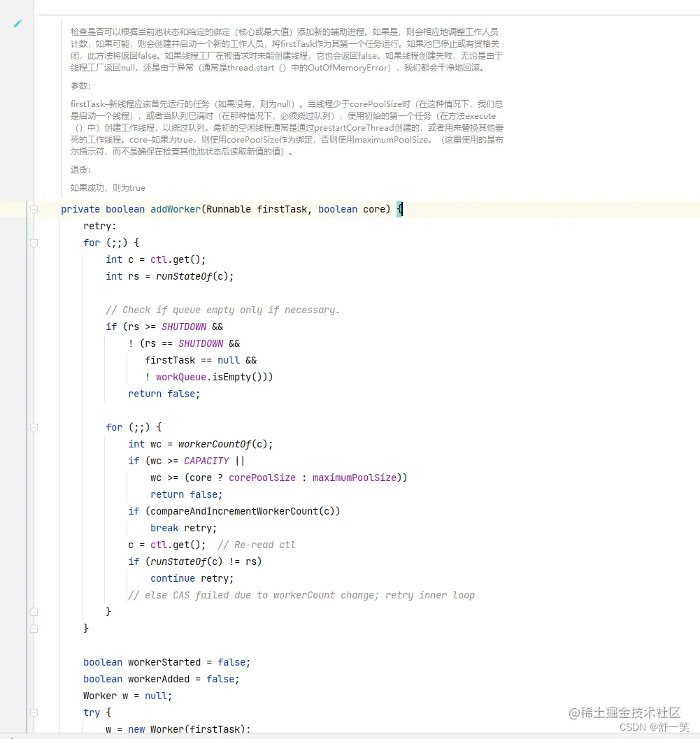This screenshot has height=739, width=700.
Task: Click compareAndIncrementWorkerCount(c) call
Action: [x=242, y=511]
